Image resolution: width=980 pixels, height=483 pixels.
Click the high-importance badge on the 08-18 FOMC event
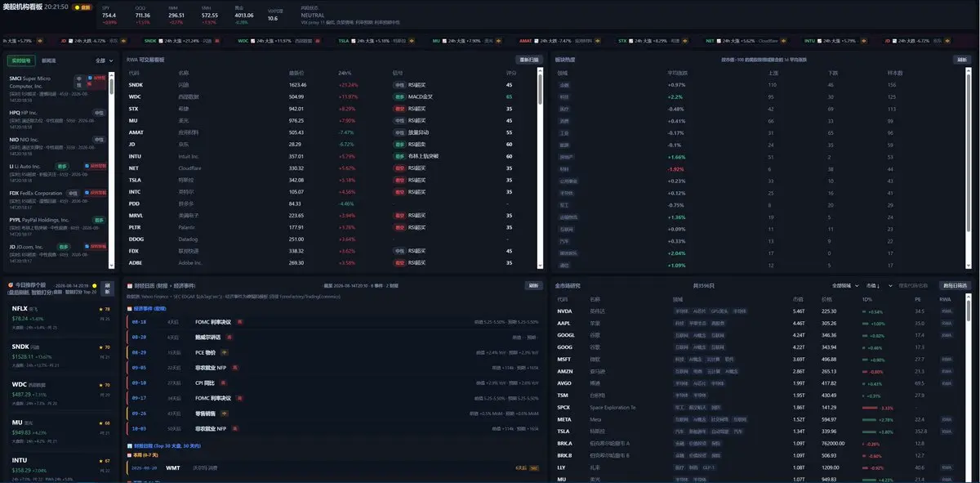[239, 321]
